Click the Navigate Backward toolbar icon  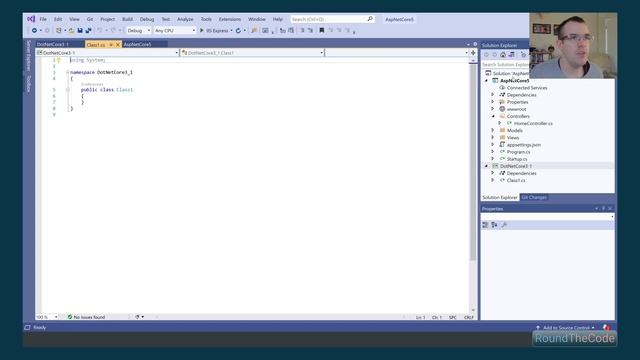(x=34, y=31)
